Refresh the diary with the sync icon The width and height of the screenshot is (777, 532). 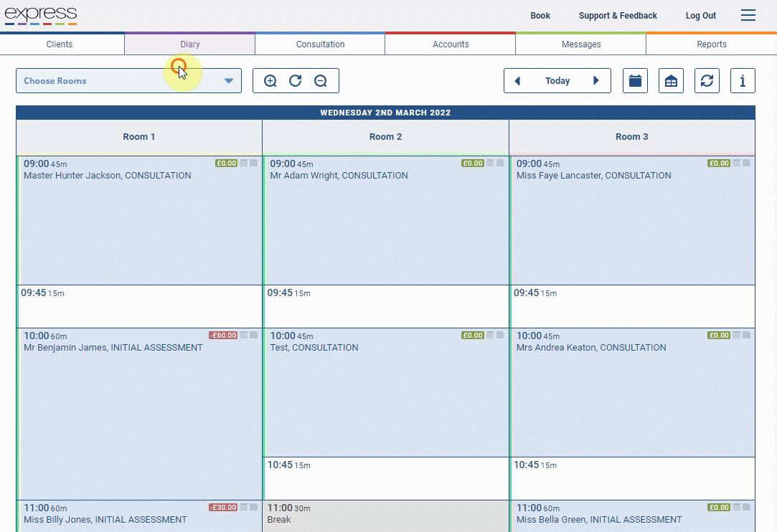pyautogui.click(x=707, y=81)
